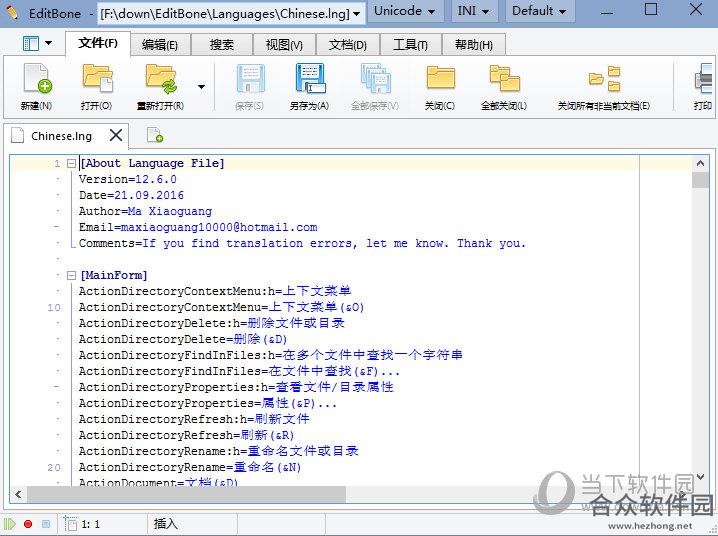This screenshot has height=536, width=718.
Task: Open the file path dropdown in title bar
Action: [x=356, y=14]
